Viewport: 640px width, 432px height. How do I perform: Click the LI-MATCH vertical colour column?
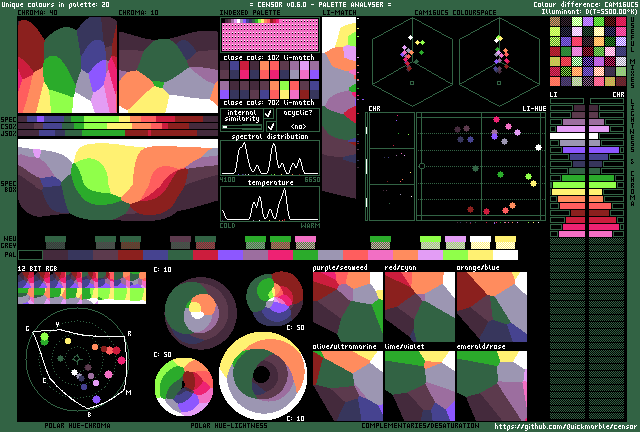coord(339,107)
